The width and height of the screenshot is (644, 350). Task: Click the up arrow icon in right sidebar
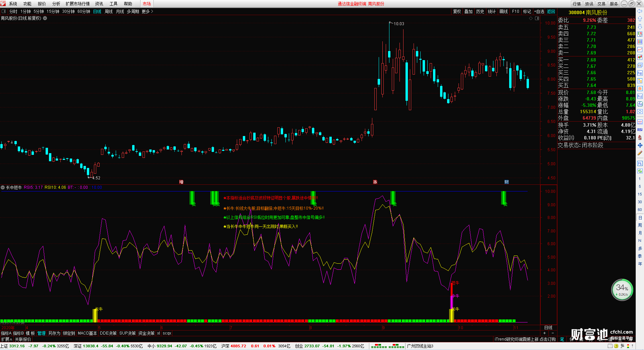pyautogui.click(x=640, y=19)
